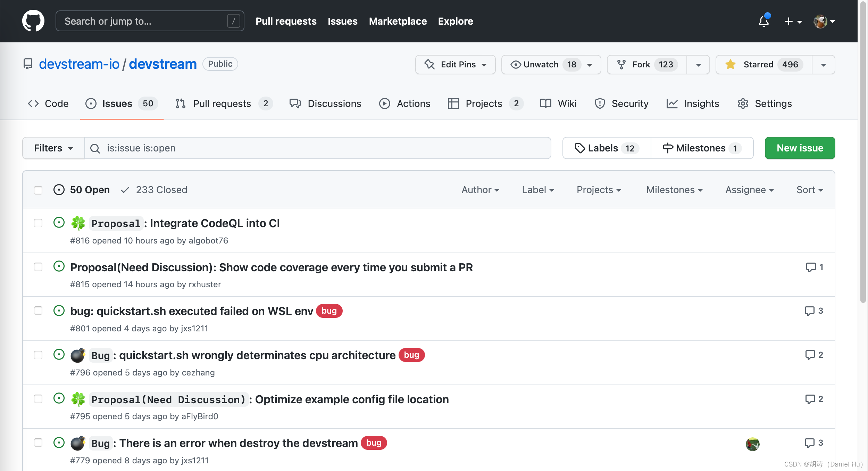Screen dimensions: 868x471
Task: Click the Watch/Unwatch eye icon
Action: [515, 64]
